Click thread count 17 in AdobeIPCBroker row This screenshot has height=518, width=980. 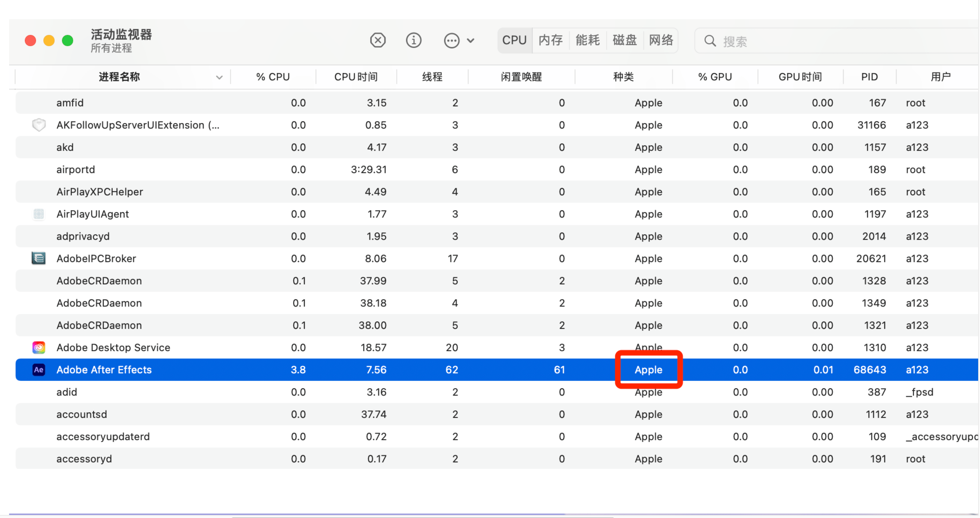(453, 259)
